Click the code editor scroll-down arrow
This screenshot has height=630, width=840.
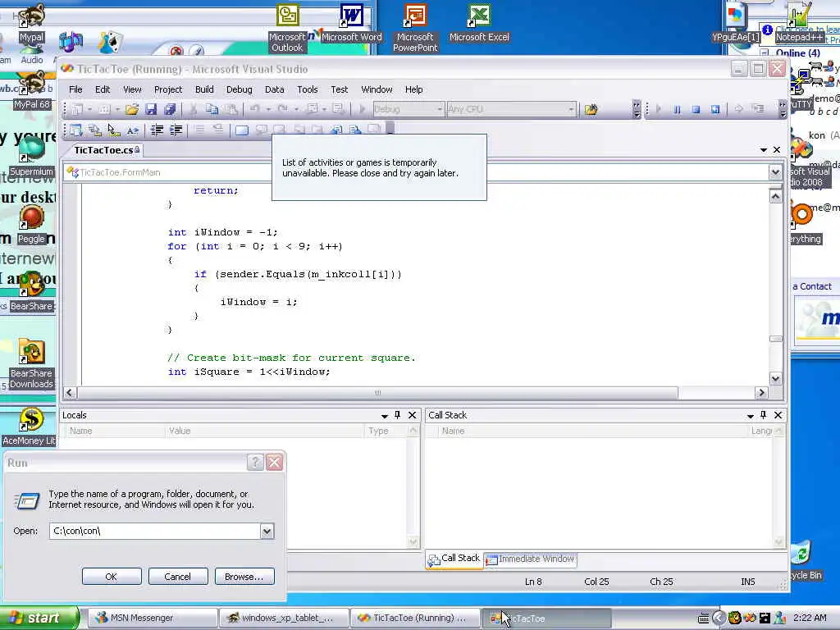775,378
